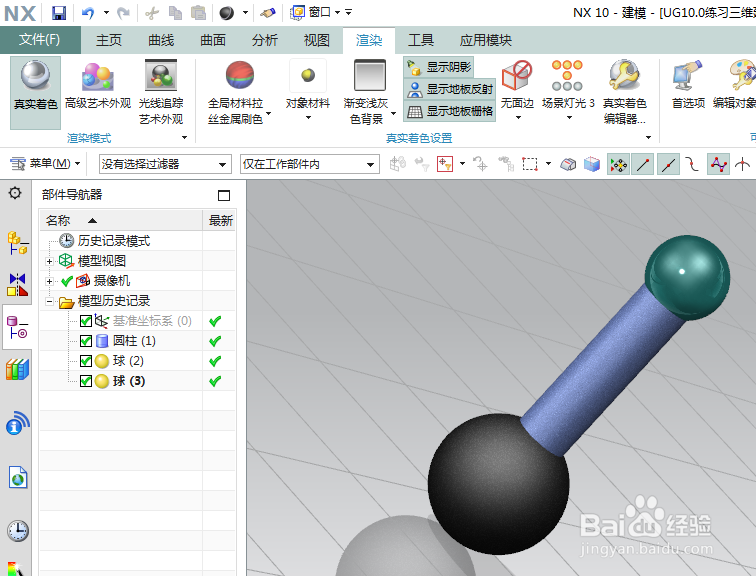The image size is (756, 576).
Task: Click the 场景灯光 3 icon
Action: 567,75
